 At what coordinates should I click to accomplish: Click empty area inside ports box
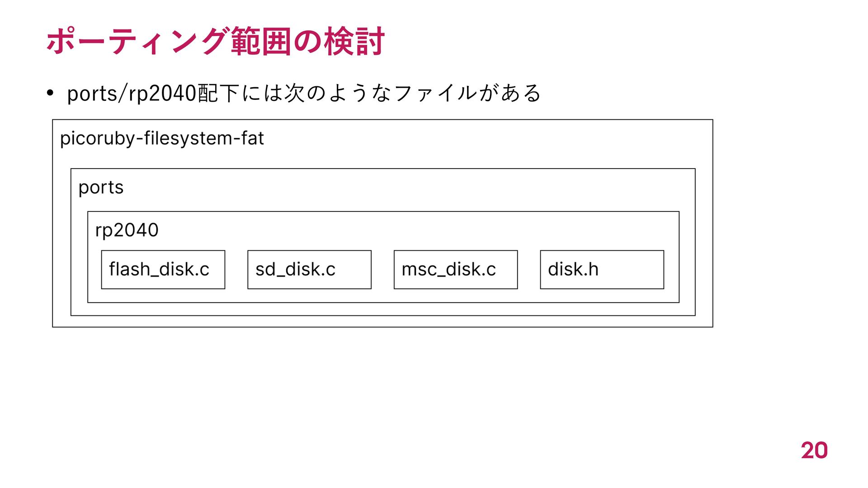click(x=407, y=190)
